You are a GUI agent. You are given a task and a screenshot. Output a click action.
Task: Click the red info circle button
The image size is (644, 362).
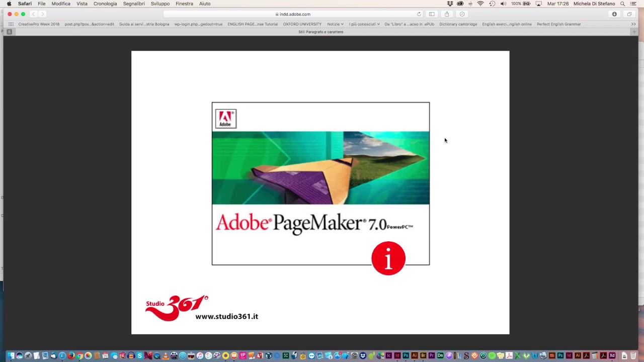pyautogui.click(x=388, y=258)
